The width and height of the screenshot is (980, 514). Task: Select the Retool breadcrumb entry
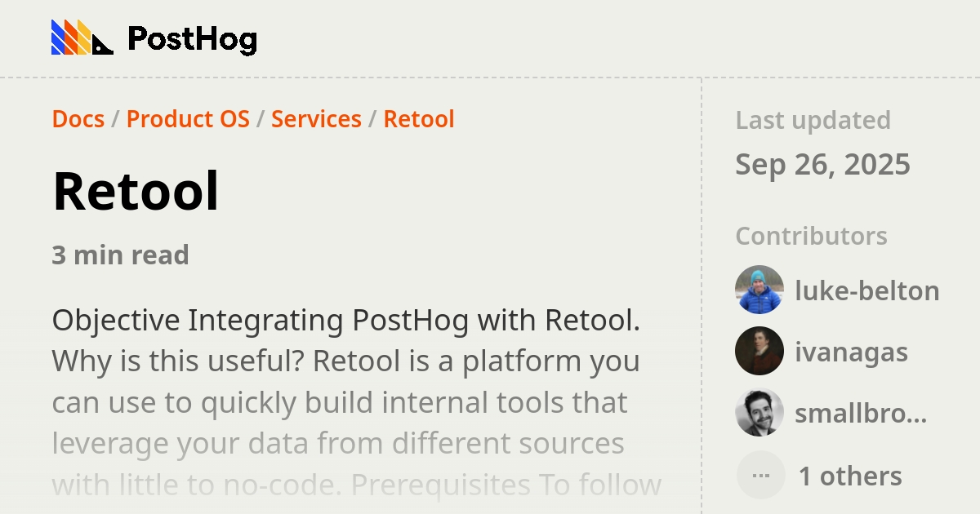419,119
